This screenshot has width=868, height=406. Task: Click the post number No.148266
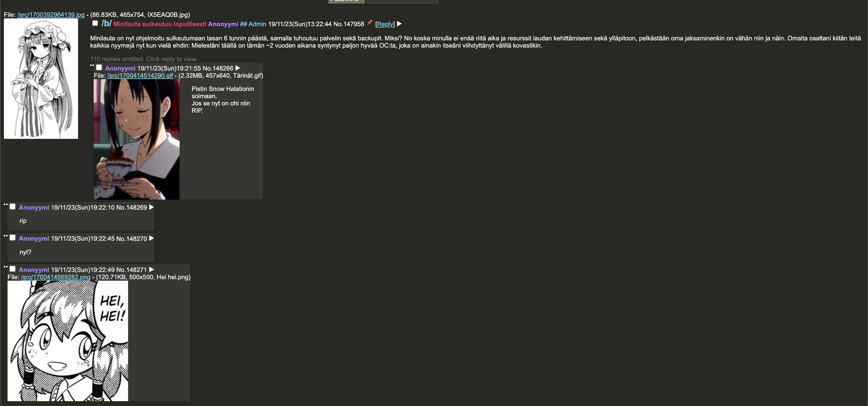(x=218, y=68)
